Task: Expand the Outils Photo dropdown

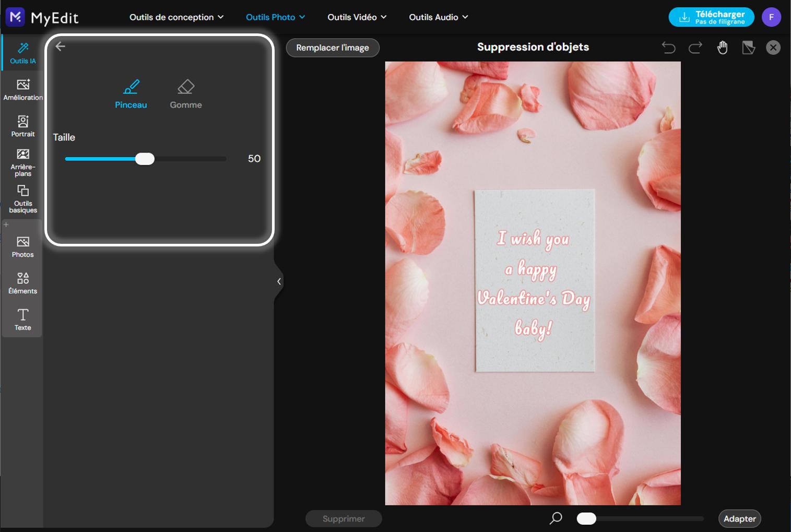Action: 275,17
